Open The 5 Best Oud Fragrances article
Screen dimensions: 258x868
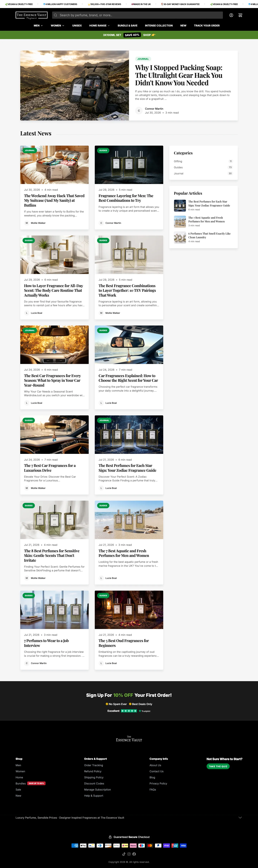click(x=123, y=643)
